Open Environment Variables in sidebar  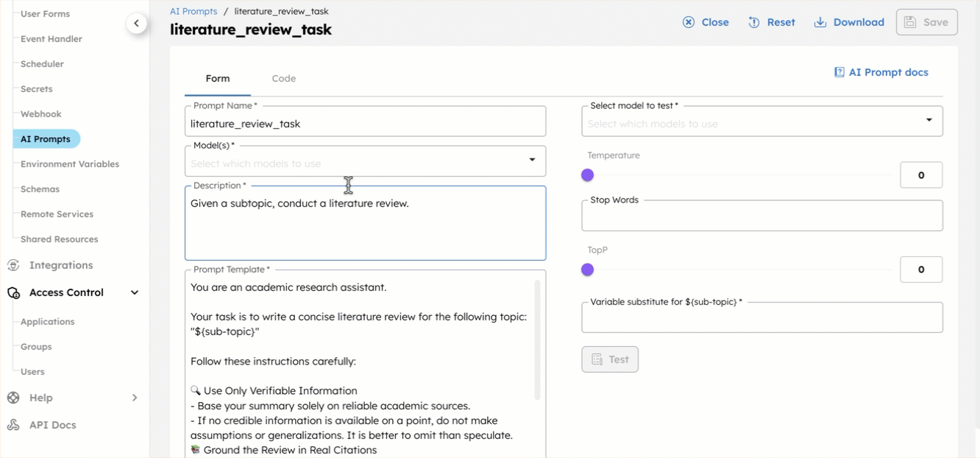click(70, 164)
